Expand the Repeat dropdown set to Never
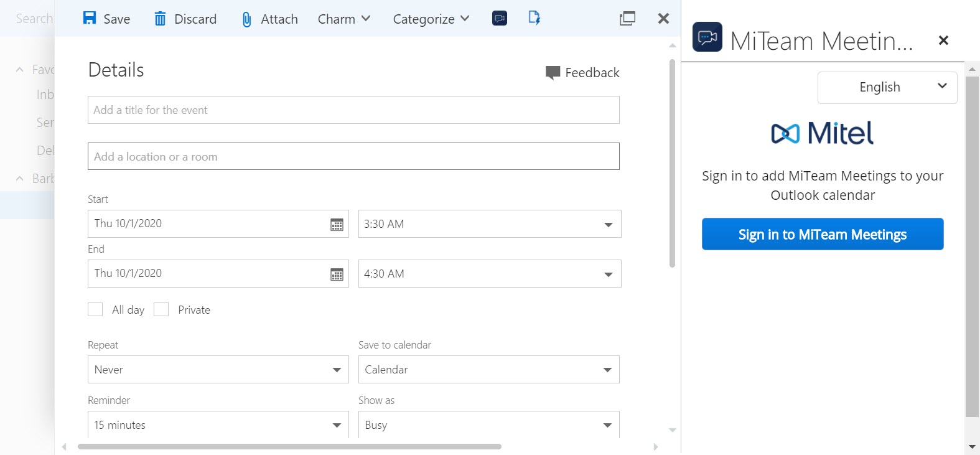980x455 pixels. [337, 370]
